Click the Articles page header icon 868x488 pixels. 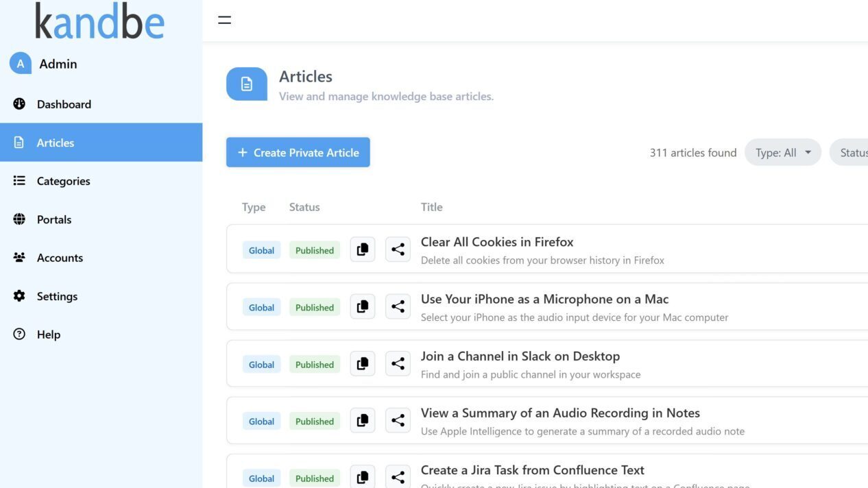tap(247, 84)
